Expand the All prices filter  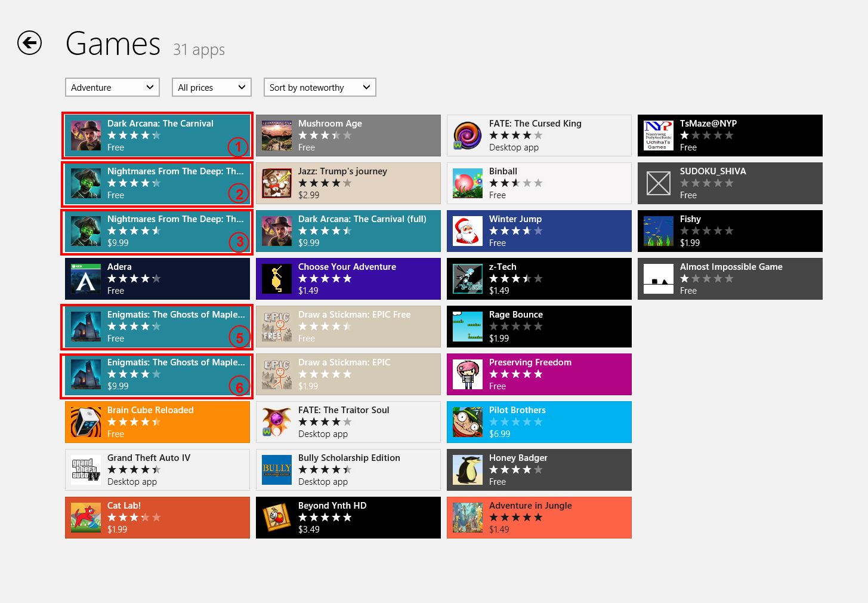coord(211,87)
